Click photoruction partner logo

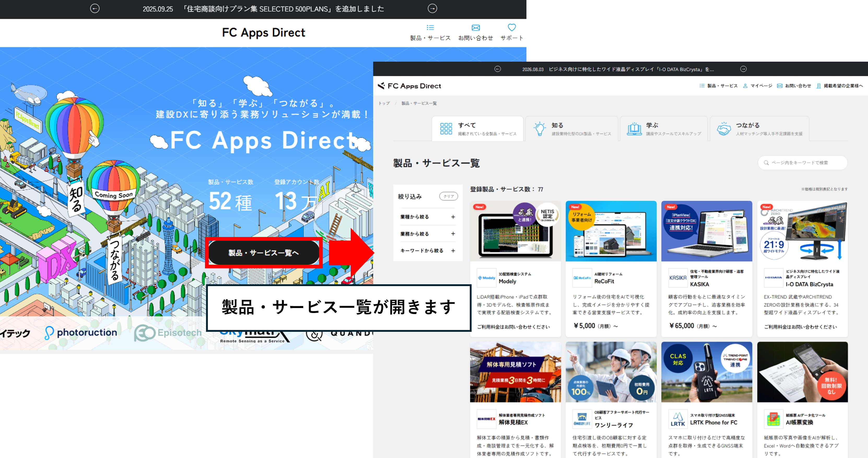81,333
